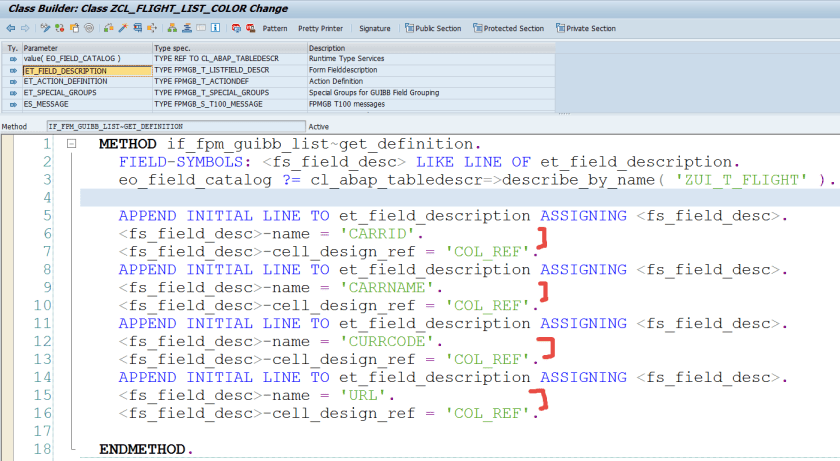Run the Pretty Printer
Screen dimensions: 840x461
pyautogui.click(x=321, y=29)
